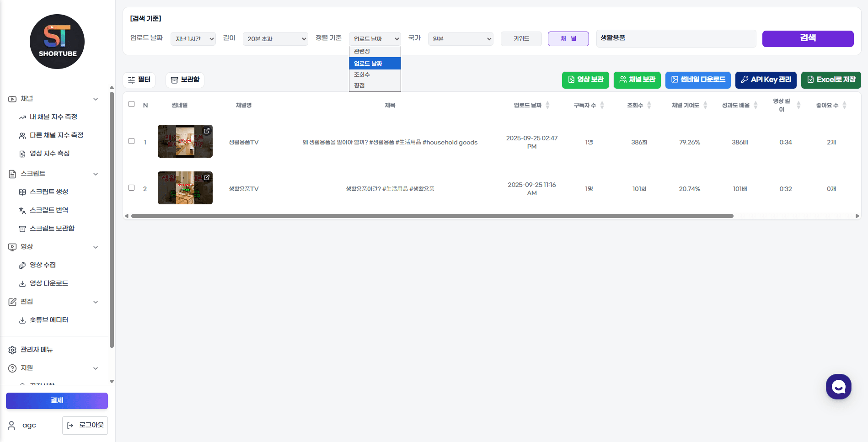Screen dimensions: 868x442
Task: Open 관리자 메뉴 gear icon
Action: click(x=12, y=350)
